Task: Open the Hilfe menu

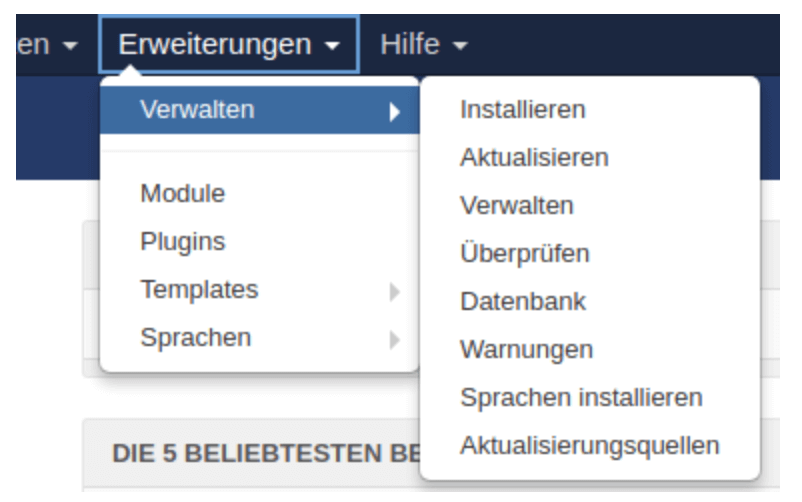Action: point(424,45)
